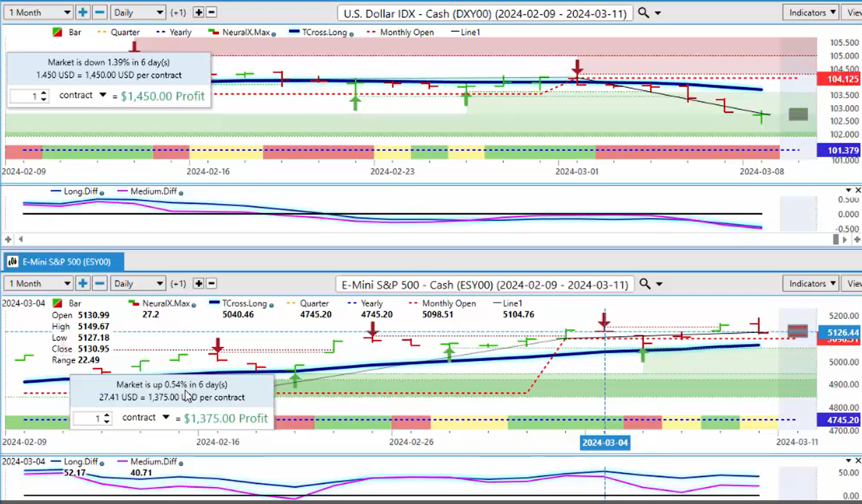Click left plus button on DXY scroll bar
This screenshot has height=504, width=862.
(x=9, y=239)
